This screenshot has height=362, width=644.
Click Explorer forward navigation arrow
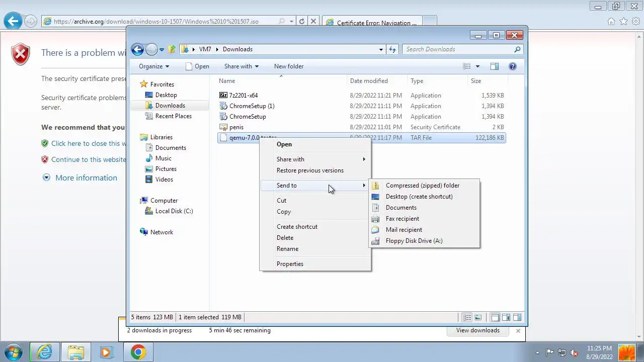151,49
